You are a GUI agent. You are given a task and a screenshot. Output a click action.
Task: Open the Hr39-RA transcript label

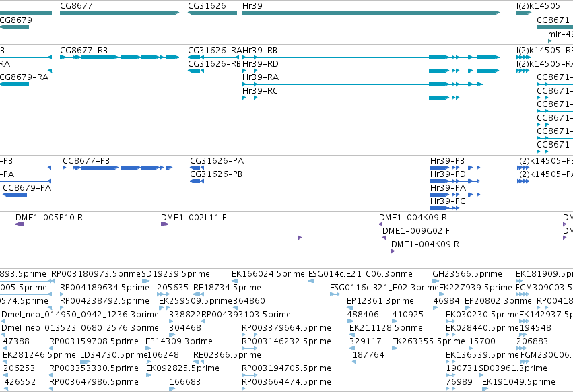pos(261,77)
